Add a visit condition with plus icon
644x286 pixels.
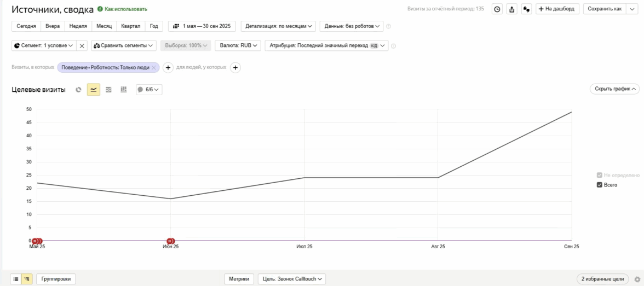169,67
